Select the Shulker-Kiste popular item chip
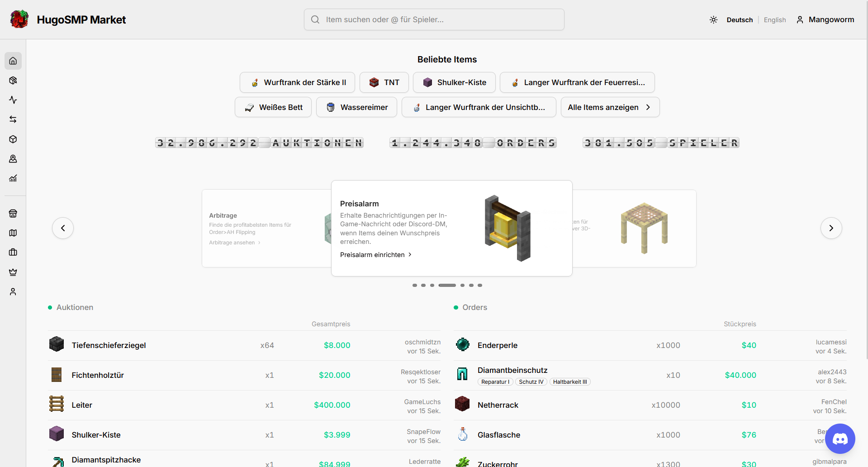The height and width of the screenshot is (467, 868). 454,82
